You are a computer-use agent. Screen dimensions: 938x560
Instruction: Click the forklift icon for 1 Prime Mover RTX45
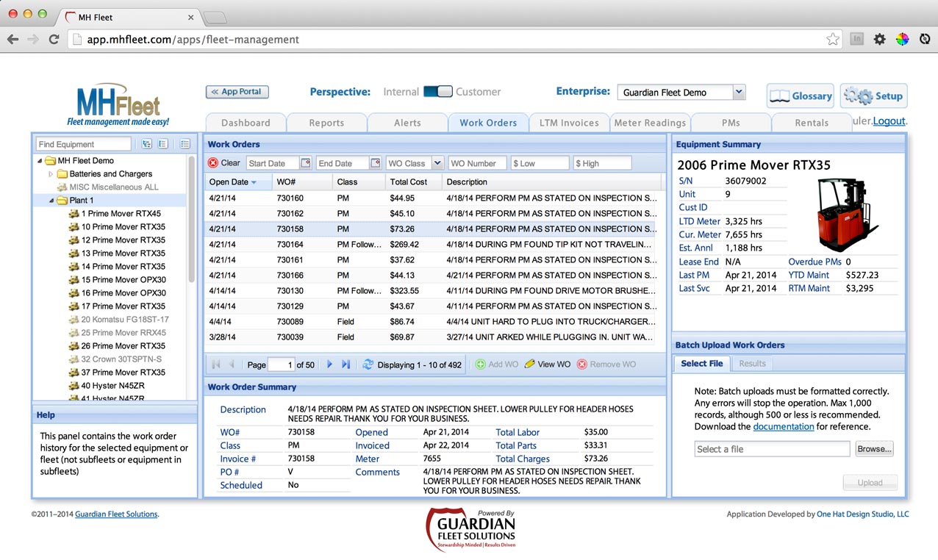coord(74,214)
